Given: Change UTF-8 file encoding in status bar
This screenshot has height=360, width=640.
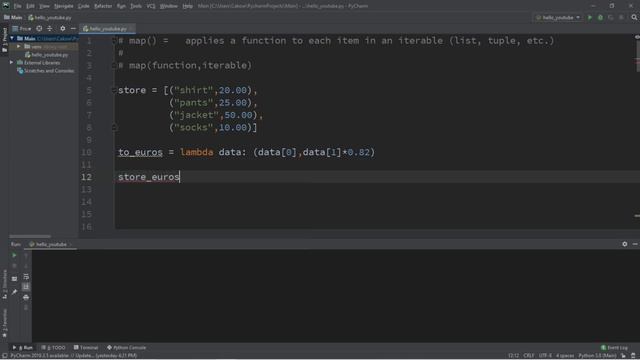Looking at the screenshot, I should [545, 356].
